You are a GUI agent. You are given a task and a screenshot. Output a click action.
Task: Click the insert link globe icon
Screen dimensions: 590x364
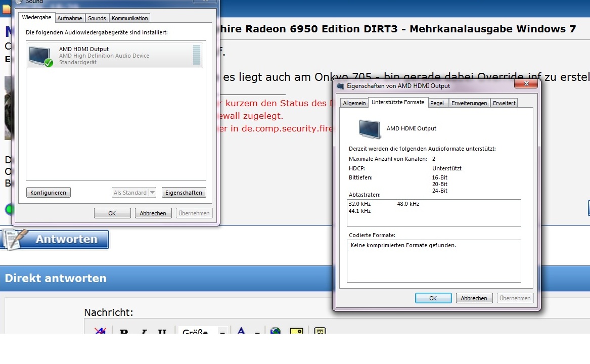[x=276, y=331]
